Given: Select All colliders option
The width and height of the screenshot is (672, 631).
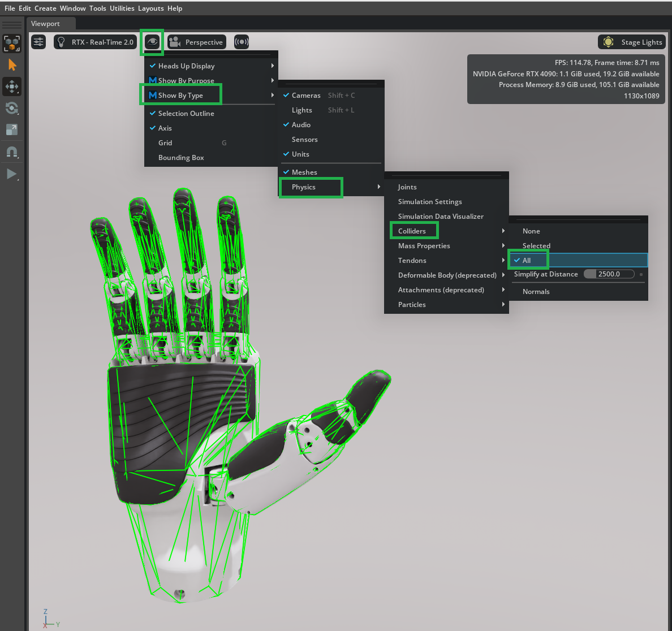Looking at the screenshot, I should [x=527, y=261].
